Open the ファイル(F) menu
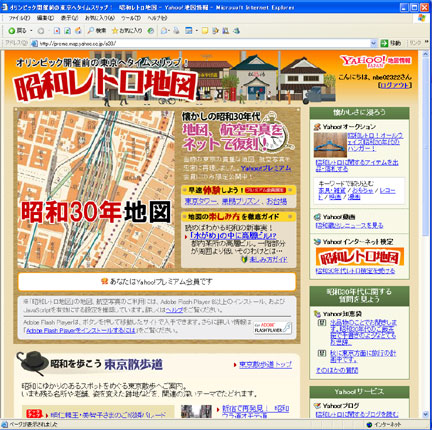The height and width of the screenshot is (430, 432). [x=19, y=18]
